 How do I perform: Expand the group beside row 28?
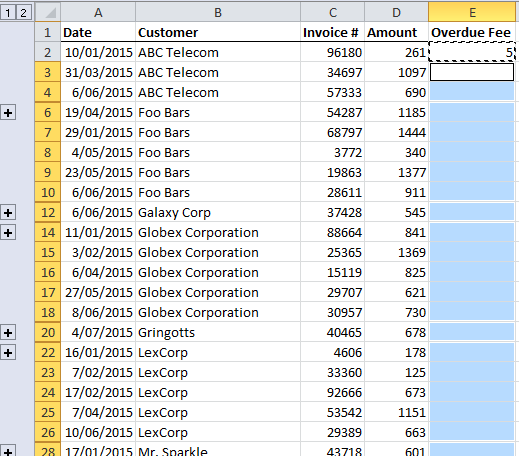[x=8, y=451]
